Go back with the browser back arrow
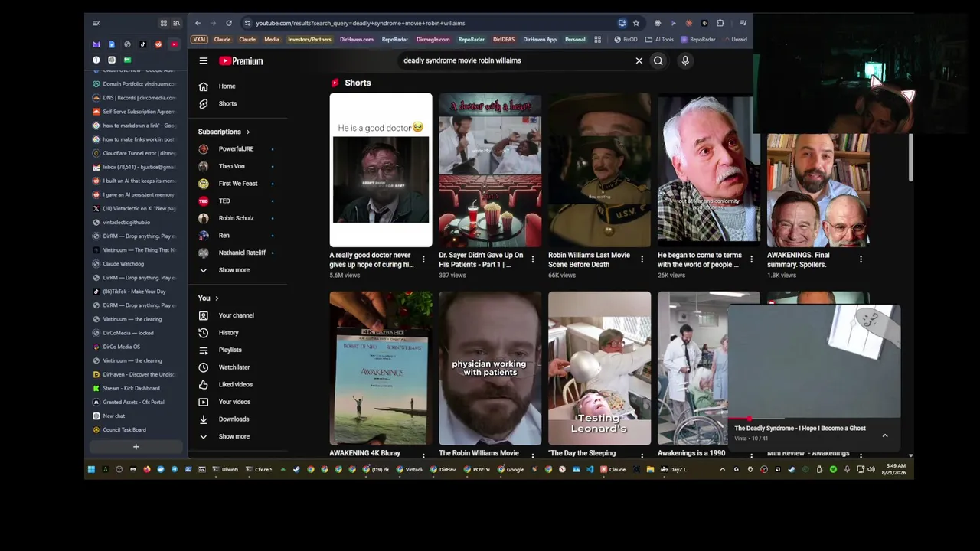980x551 pixels. 198,23
